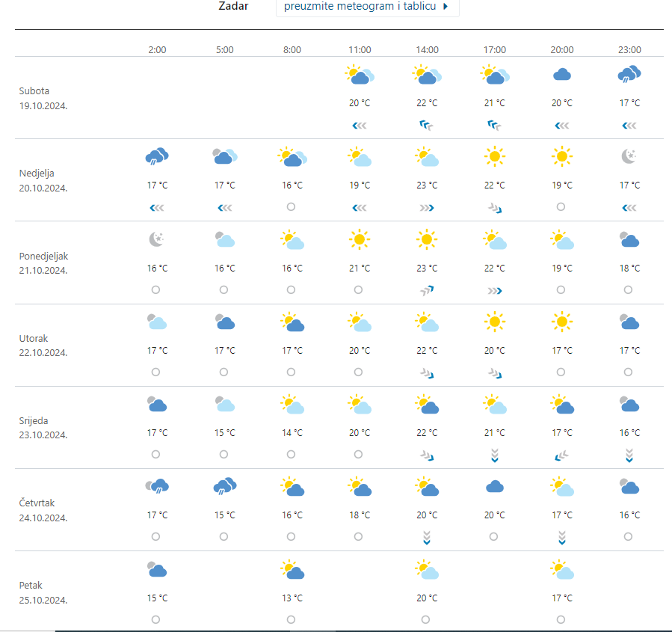Click the 11:00 column header
This screenshot has width=672, height=632.
click(360, 50)
